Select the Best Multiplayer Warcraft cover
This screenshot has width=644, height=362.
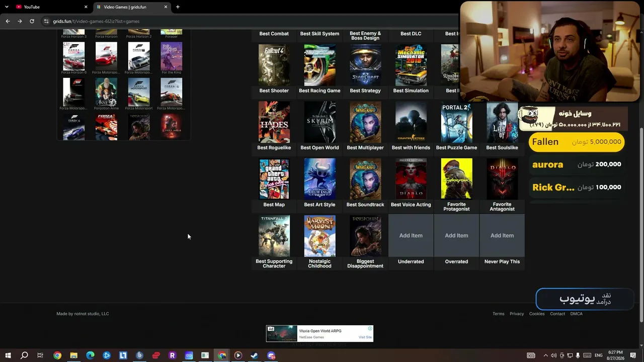pyautogui.click(x=365, y=122)
